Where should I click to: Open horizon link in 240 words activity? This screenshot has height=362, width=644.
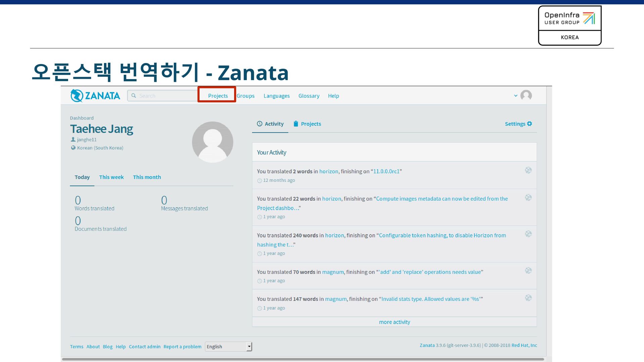point(334,235)
